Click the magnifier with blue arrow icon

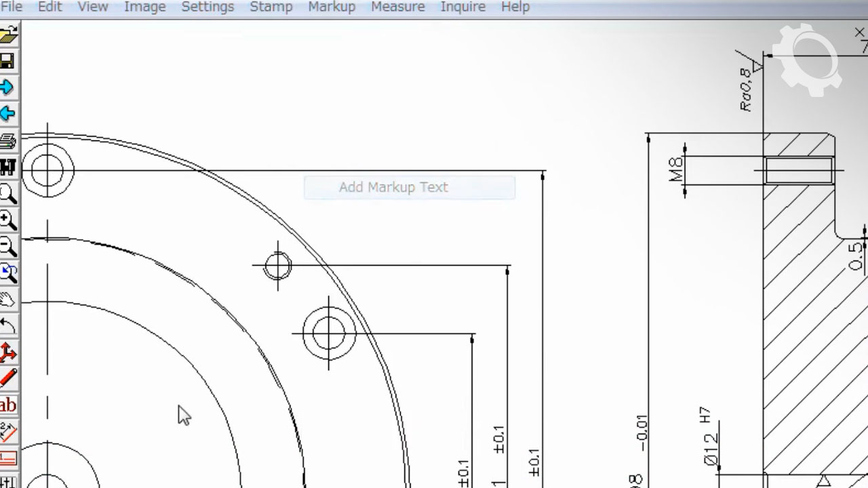7,273
